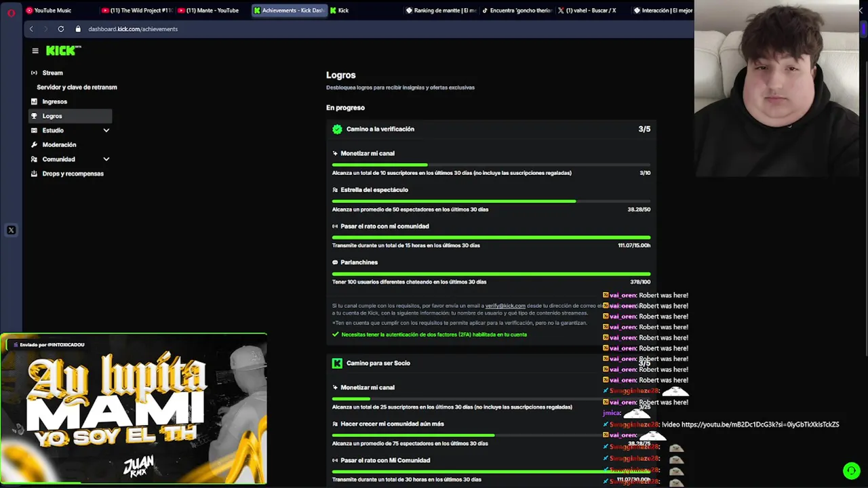Click the Estrella del espectáculo icon
Image resolution: width=868 pixels, height=488 pixels.
335,190
